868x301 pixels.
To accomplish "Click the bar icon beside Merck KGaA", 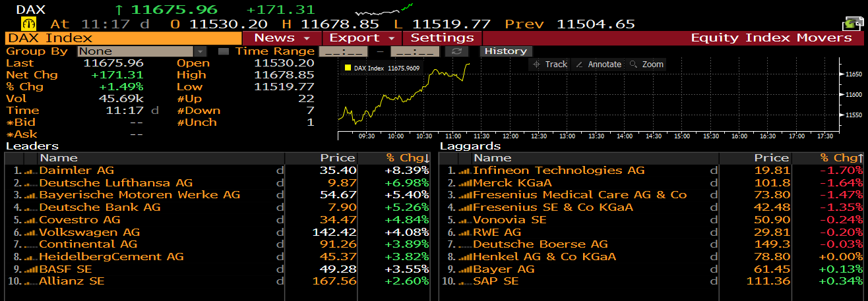I will coord(465,183).
